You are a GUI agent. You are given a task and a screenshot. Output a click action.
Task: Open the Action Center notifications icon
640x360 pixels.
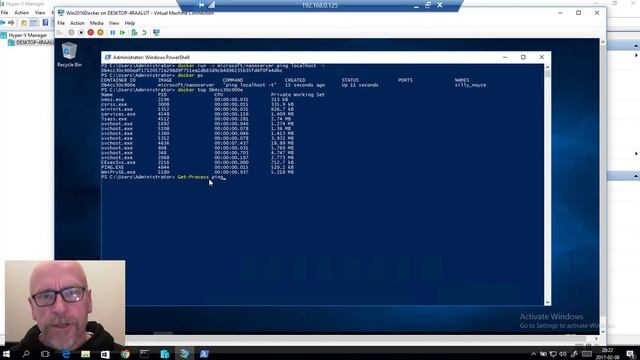(631, 354)
